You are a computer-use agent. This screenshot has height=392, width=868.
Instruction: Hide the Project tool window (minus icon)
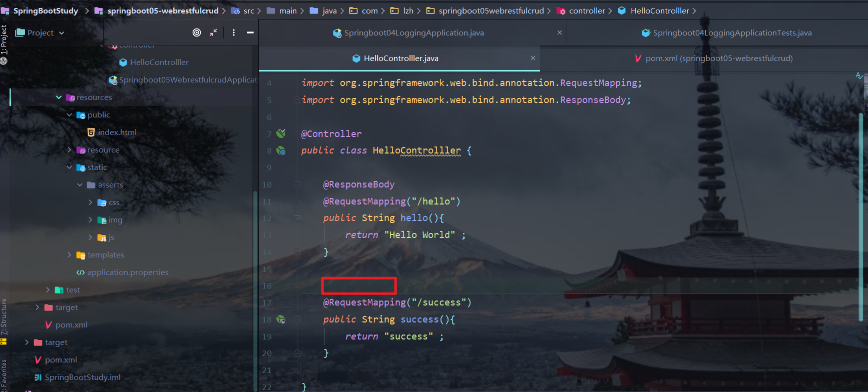click(250, 32)
